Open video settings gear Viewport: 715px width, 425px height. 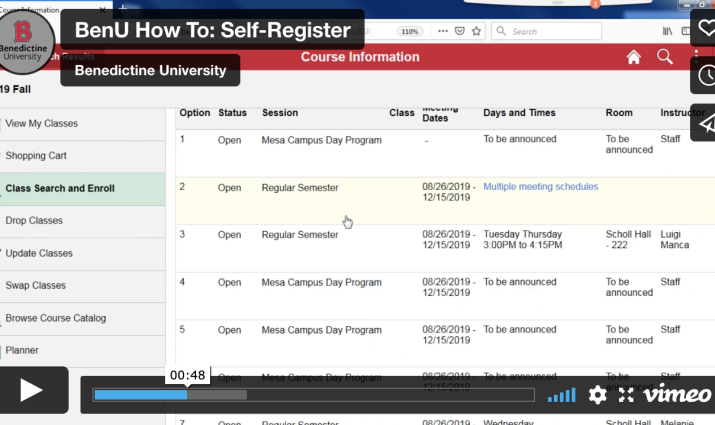tap(597, 395)
